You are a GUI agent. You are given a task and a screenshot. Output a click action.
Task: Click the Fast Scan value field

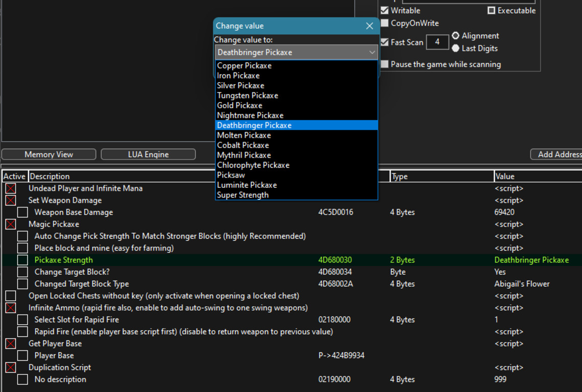pos(437,42)
